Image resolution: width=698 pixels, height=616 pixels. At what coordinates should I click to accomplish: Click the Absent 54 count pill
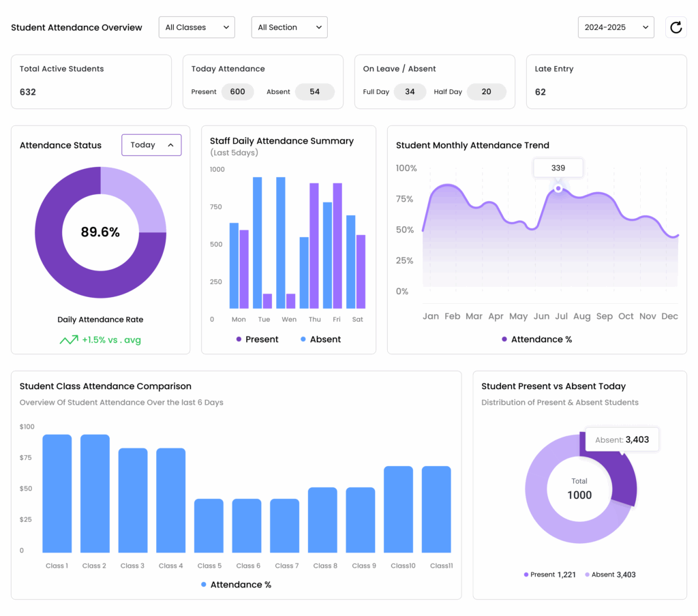(x=314, y=92)
